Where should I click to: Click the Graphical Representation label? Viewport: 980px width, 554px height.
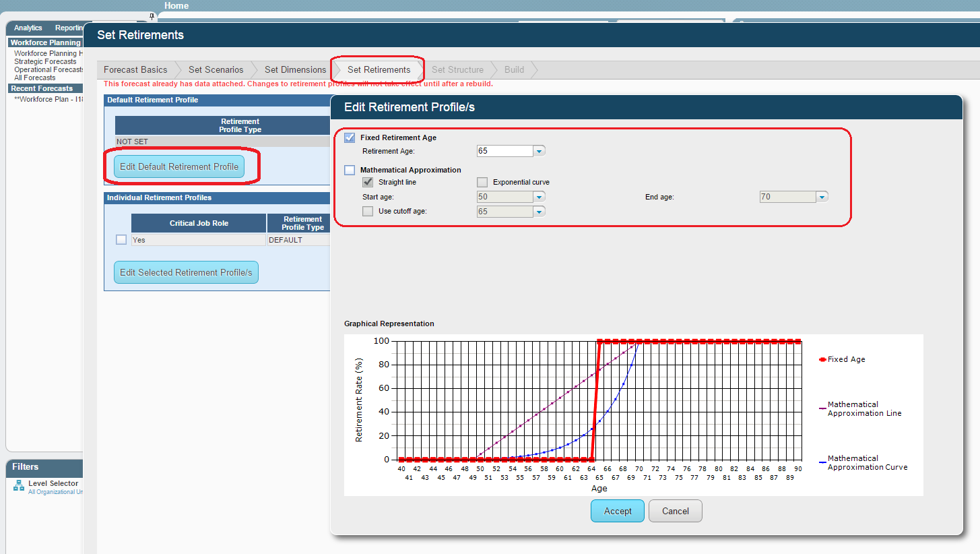click(389, 324)
